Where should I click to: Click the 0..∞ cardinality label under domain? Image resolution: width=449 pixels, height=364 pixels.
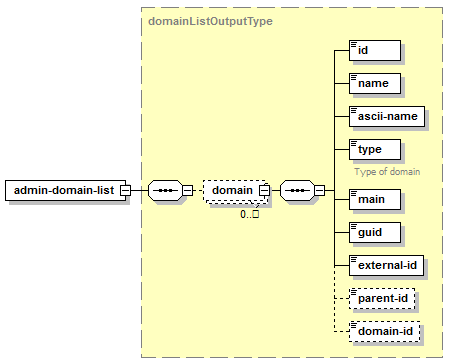click(x=249, y=214)
